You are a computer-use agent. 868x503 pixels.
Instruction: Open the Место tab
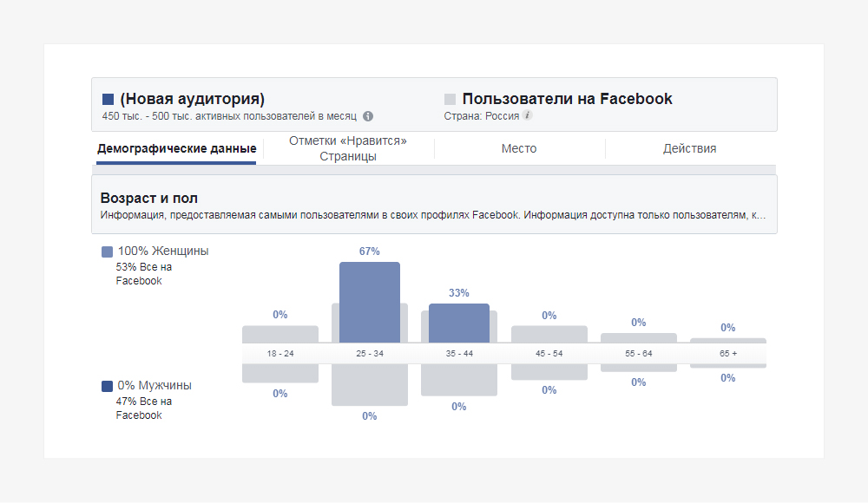pyautogui.click(x=519, y=148)
